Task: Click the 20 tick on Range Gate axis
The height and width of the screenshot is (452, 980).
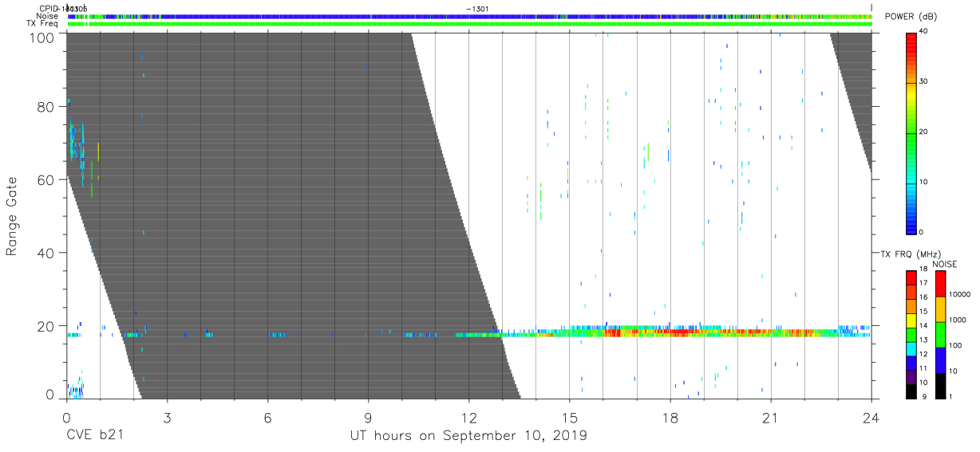Action: click(x=45, y=326)
